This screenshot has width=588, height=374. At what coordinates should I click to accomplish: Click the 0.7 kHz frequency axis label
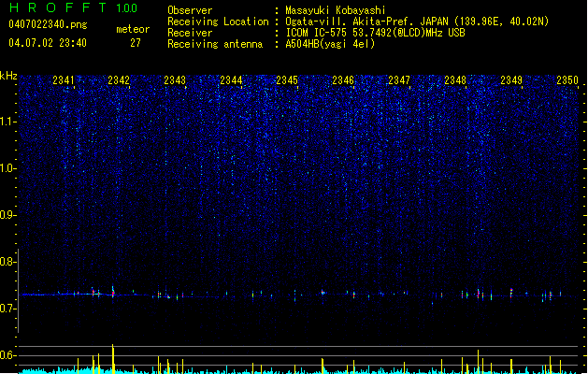coord(8,309)
